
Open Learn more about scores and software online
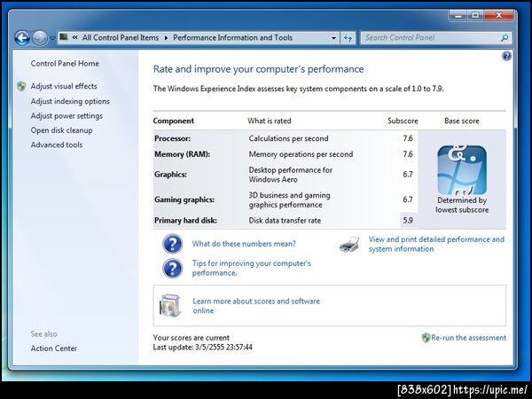[x=256, y=306]
